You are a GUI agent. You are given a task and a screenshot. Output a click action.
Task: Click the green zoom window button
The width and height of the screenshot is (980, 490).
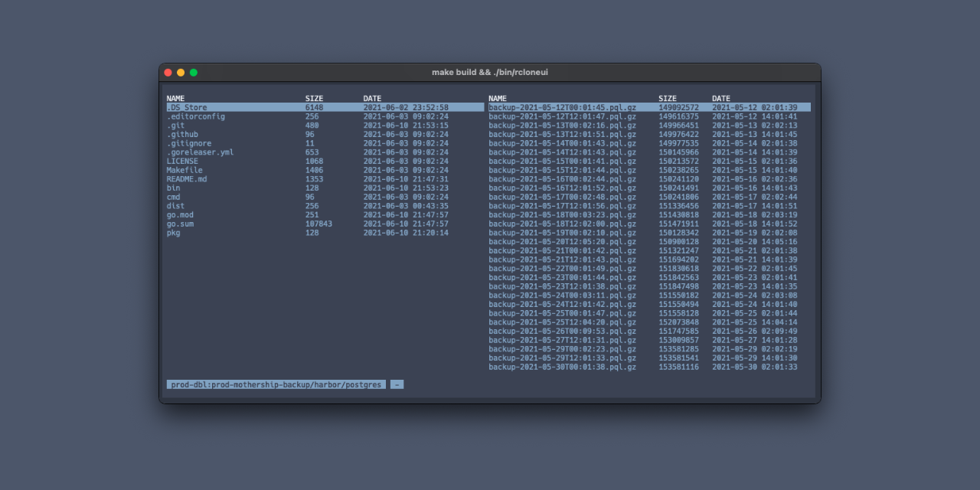pyautogui.click(x=194, y=73)
